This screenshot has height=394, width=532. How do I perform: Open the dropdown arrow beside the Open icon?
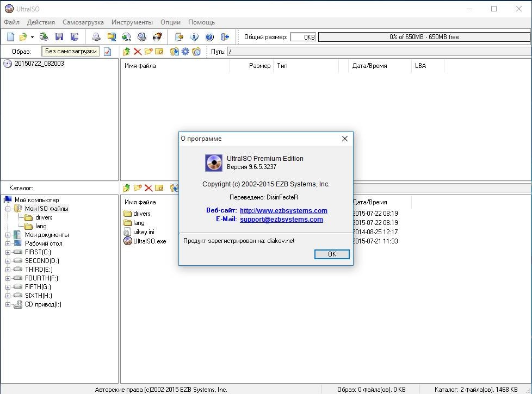tap(32, 37)
